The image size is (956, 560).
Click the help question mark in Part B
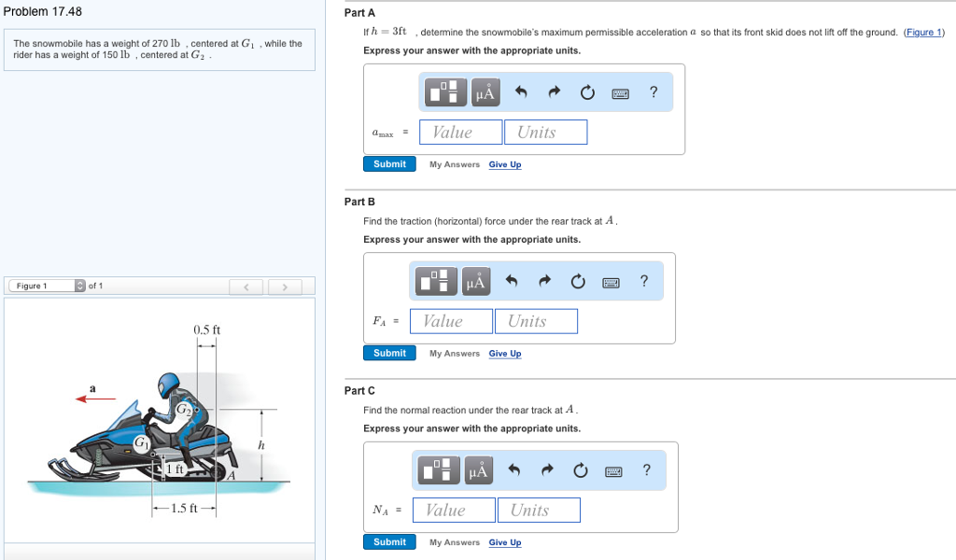pyautogui.click(x=642, y=280)
